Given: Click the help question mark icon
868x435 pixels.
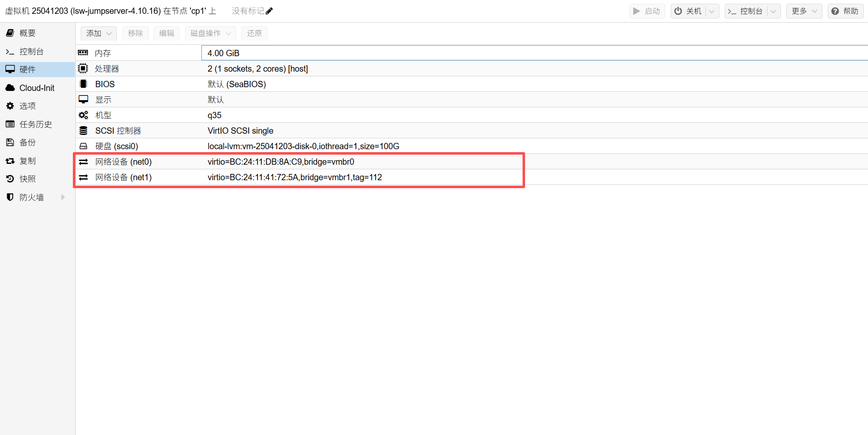Looking at the screenshot, I should (835, 11).
